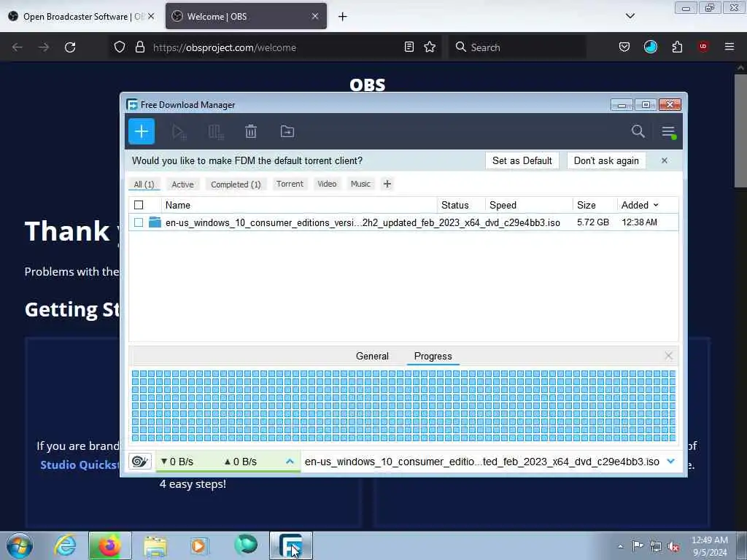Image resolution: width=747 pixels, height=560 pixels.
Task: Close the bottom details panel
Action: [668, 356]
